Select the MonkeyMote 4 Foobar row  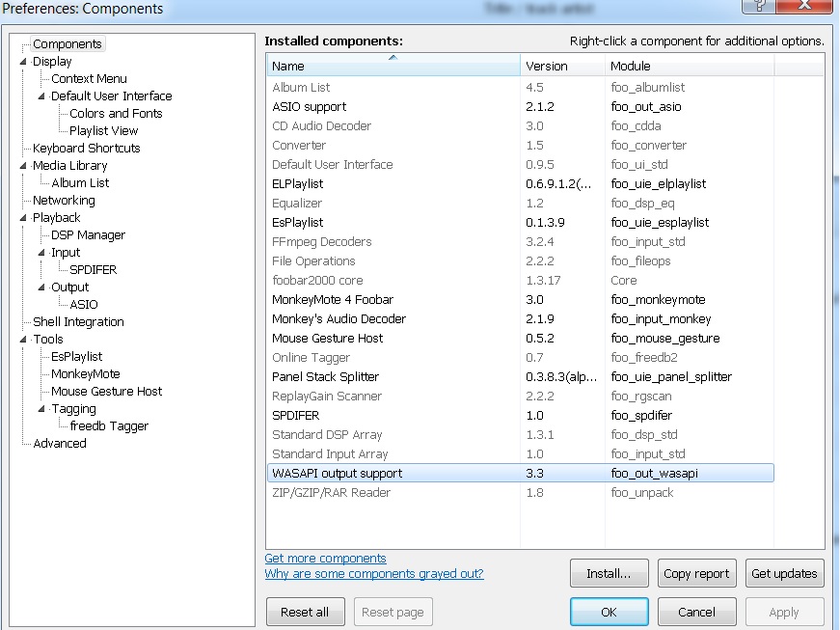click(x=520, y=299)
